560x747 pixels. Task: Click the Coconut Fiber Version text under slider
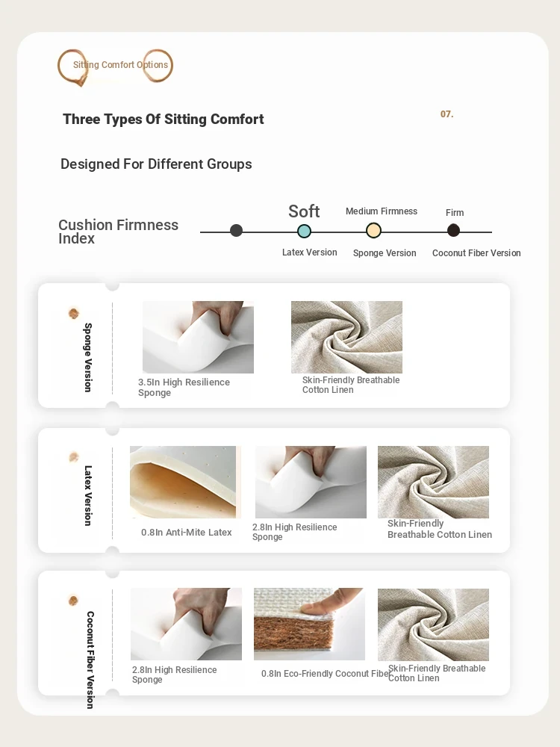(476, 253)
